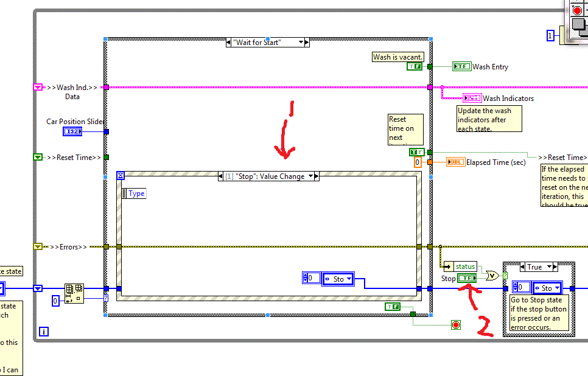588x376 pixels.
Task: Open the "Stop": Value Change event selector dropdown
Action: point(311,176)
